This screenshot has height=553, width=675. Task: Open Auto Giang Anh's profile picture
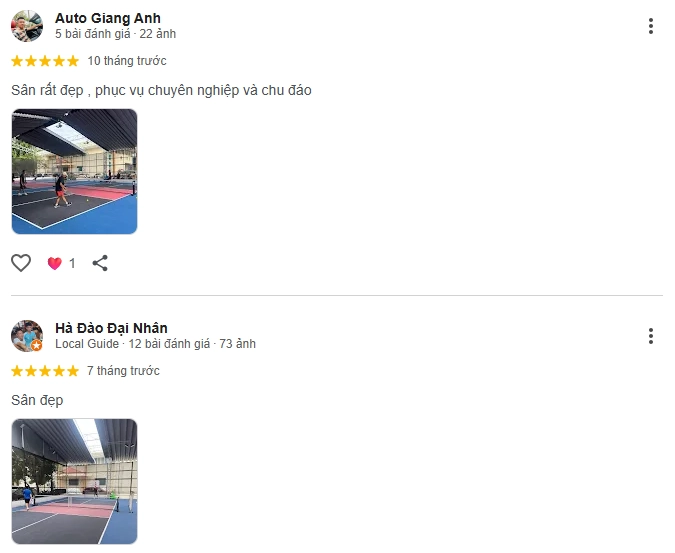[x=27, y=26]
